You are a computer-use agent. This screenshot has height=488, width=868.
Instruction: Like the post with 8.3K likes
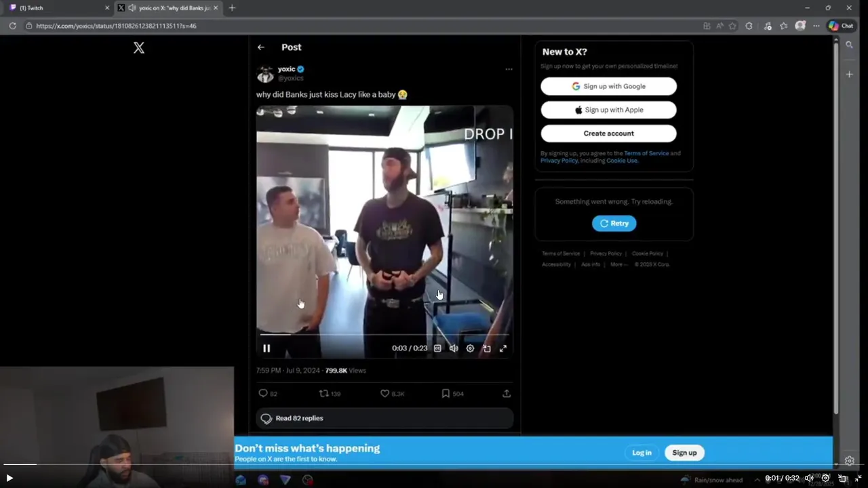(x=384, y=393)
